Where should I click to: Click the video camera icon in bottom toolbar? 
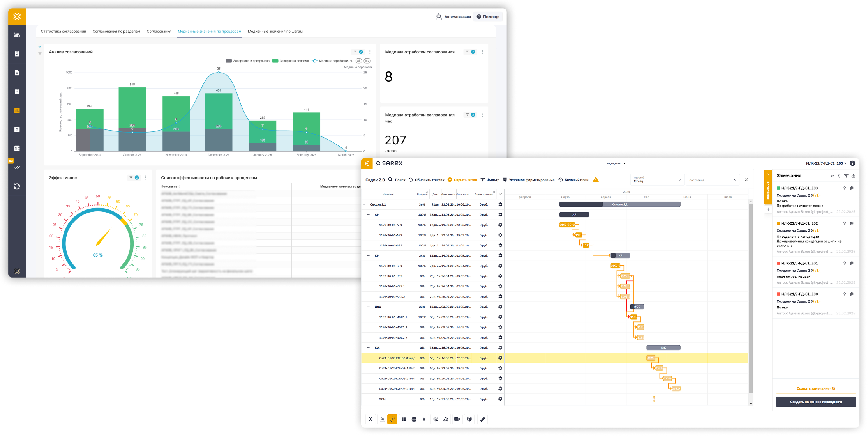pyautogui.click(x=457, y=419)
